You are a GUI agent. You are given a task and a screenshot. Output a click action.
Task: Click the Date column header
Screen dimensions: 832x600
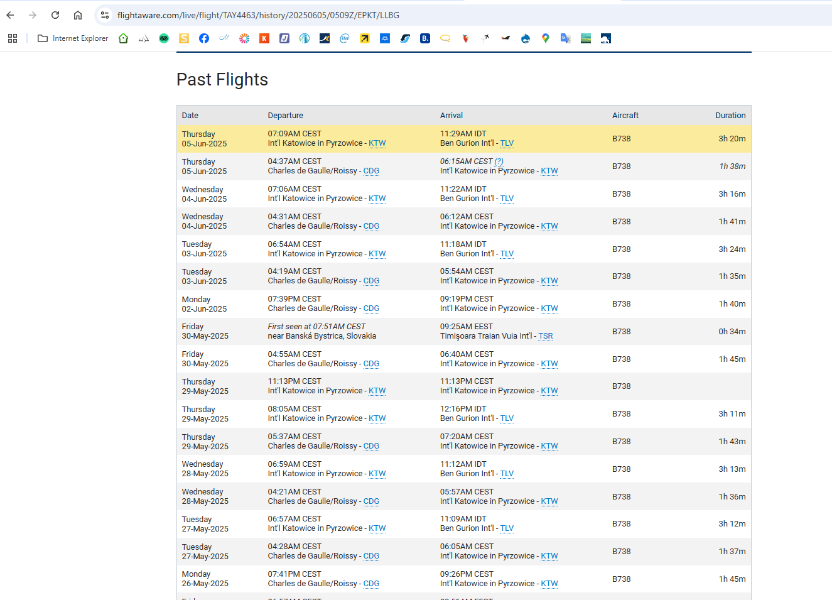click(x=190, y=115)
